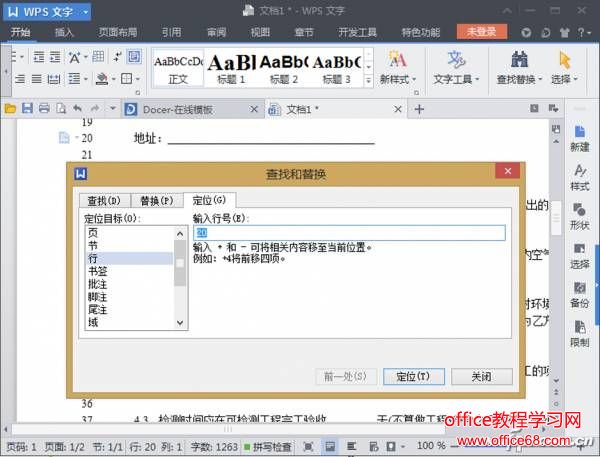Click the print preview icon
Screen dimensions: 600x457
(61, 109)
